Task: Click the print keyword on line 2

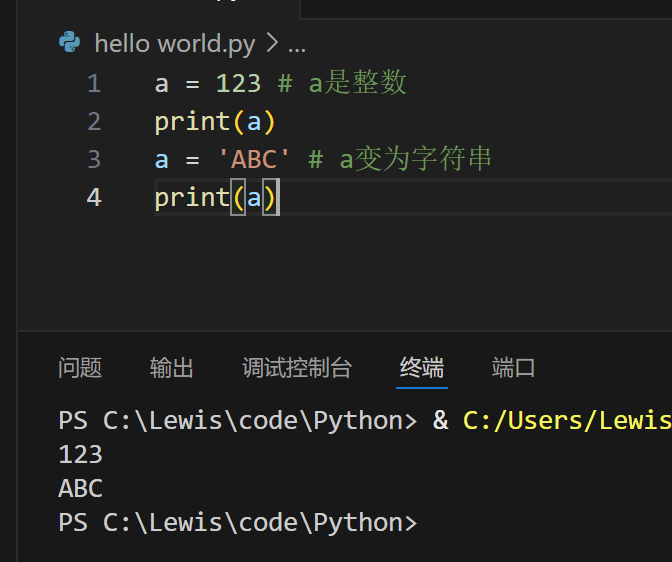Action: [x=192, y=121]
